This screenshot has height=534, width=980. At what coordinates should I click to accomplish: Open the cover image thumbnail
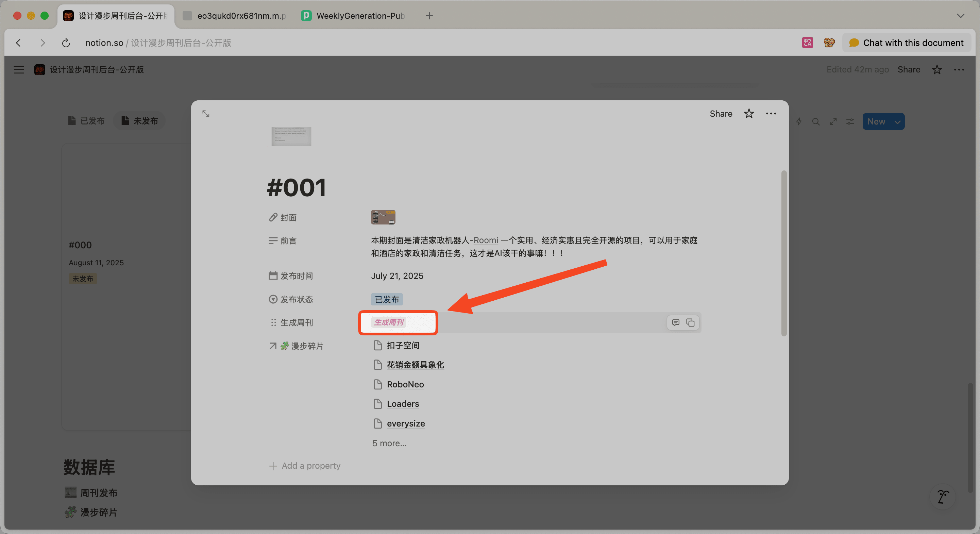383,217
